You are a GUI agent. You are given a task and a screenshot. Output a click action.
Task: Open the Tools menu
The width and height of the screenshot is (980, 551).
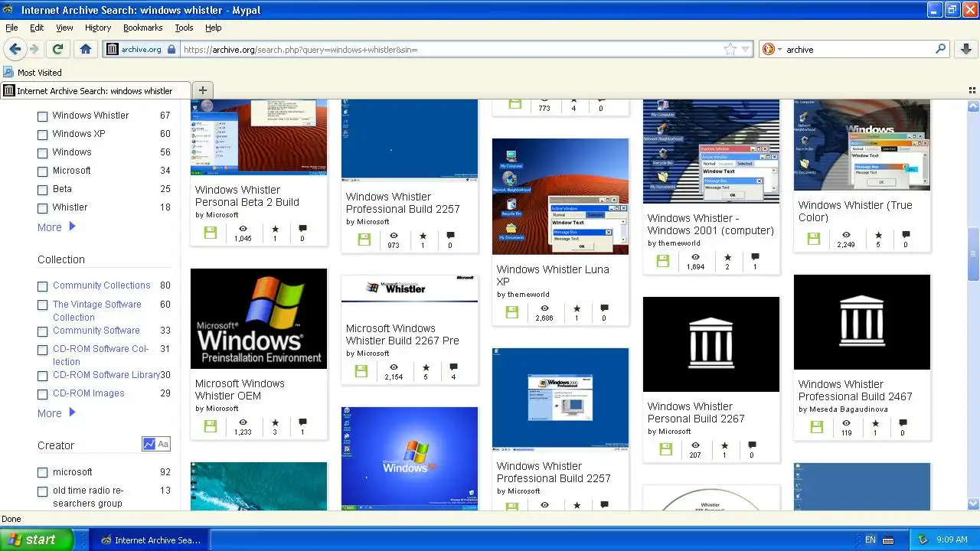click(184, 28)
